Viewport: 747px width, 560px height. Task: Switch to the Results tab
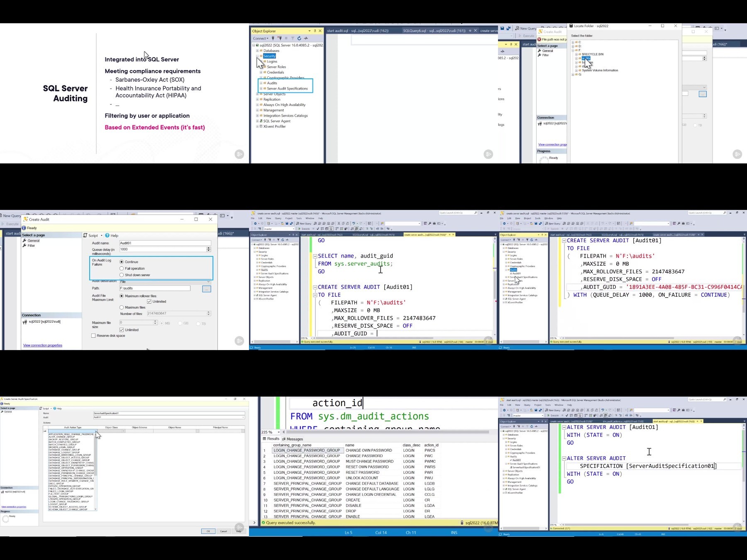coord(271,438)
